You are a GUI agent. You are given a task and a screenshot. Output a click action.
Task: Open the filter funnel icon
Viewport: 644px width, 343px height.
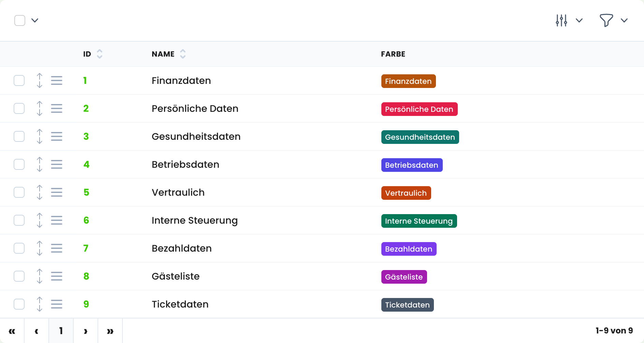[x=606, y=20]
